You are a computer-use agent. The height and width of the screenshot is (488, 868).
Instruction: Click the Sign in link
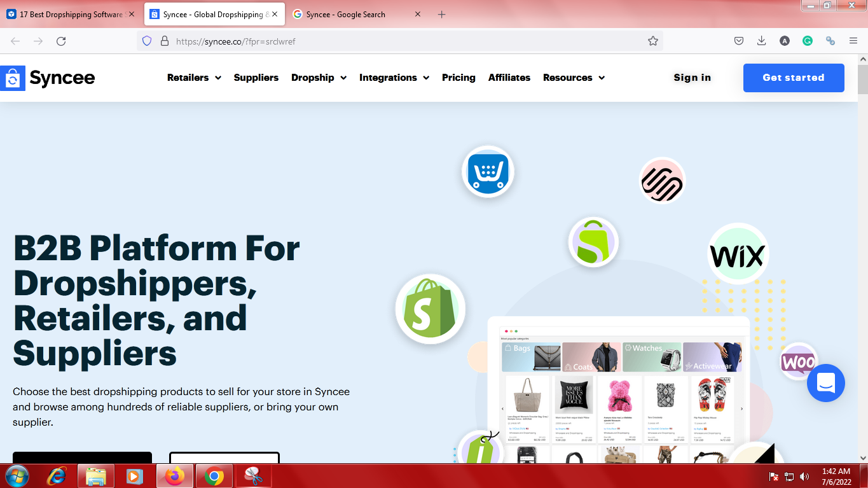pyautogui.click(x=692, y=78)
